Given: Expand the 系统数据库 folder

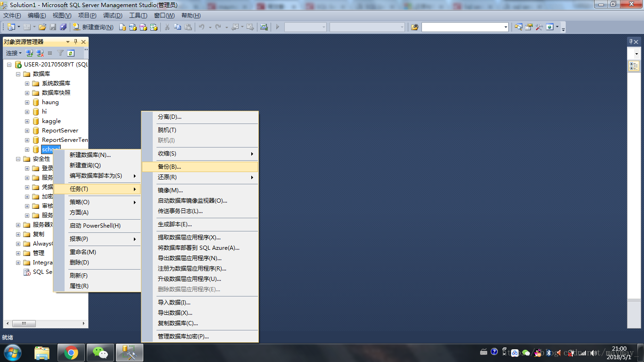Looking at the screenshot, I should [27, 83].
